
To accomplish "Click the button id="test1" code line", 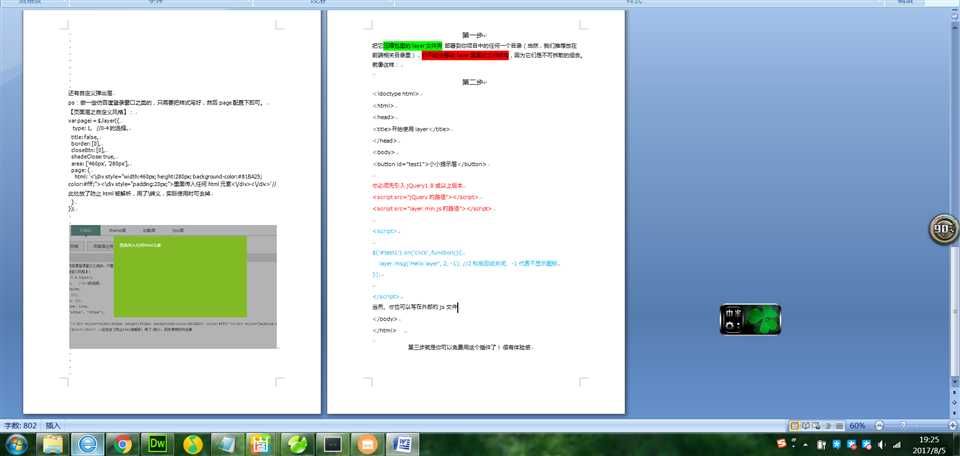I will coord(430,164).
